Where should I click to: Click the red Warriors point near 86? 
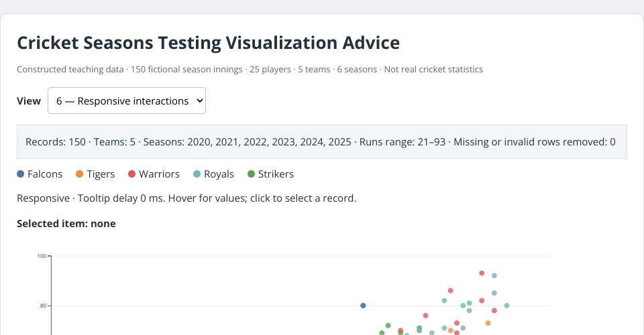[451, 291]
